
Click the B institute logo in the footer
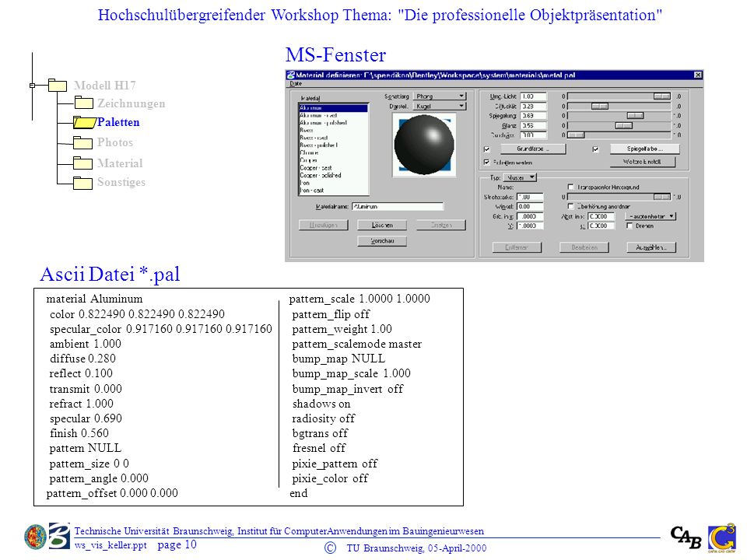pos(60,536)
